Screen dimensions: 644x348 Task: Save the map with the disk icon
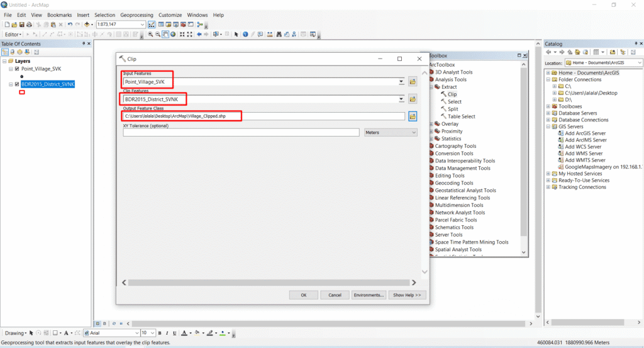(x=21, y=25)
